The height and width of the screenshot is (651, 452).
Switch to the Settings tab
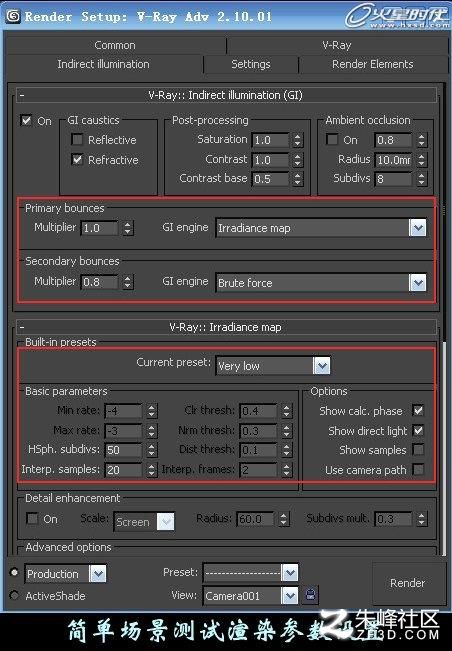[x=251, y=64]
